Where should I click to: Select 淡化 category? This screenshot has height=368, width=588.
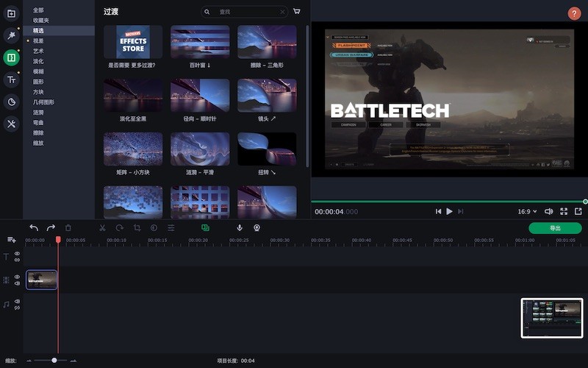(x=38, y=61)
